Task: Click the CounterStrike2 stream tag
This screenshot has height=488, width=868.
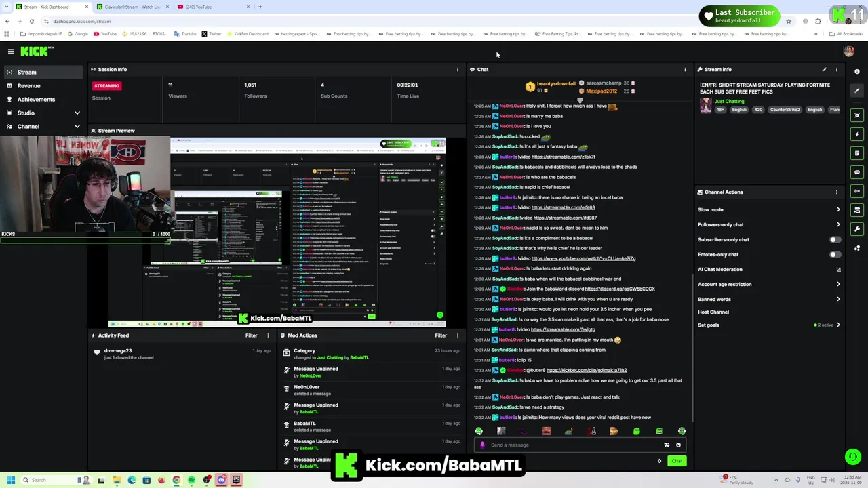Action: [785, 110]
